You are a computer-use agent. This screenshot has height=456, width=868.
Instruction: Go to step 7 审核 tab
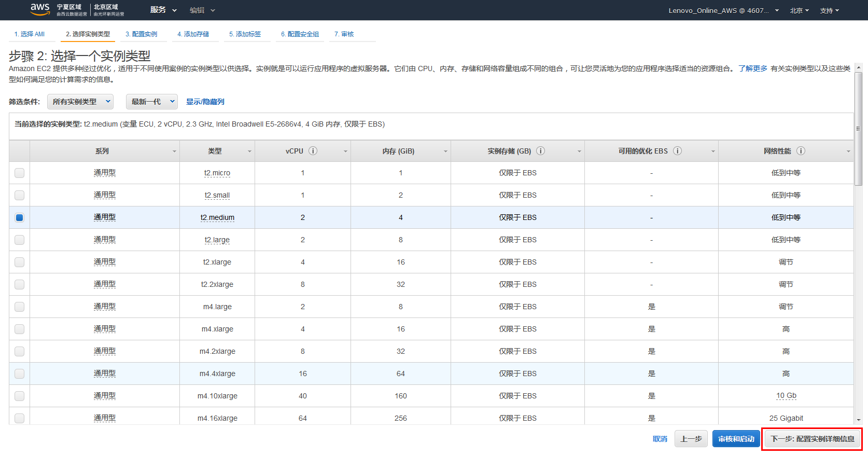344,34
